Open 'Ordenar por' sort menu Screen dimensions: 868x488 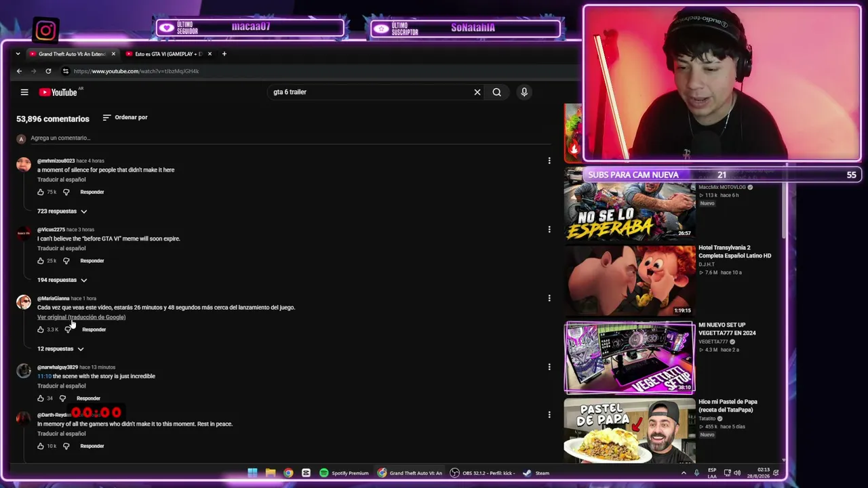(x=125, y=117)
